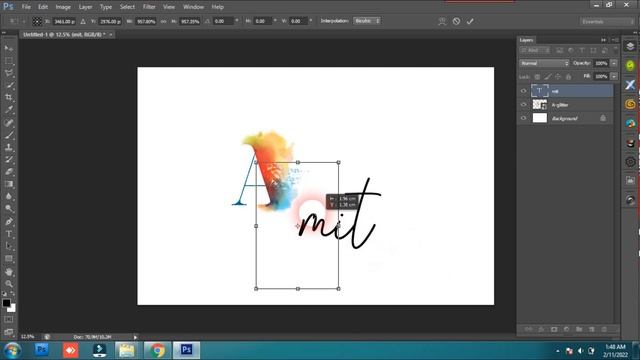Open the Essentials workspace dropdown
640x360 pixels.
pos(607,21)
